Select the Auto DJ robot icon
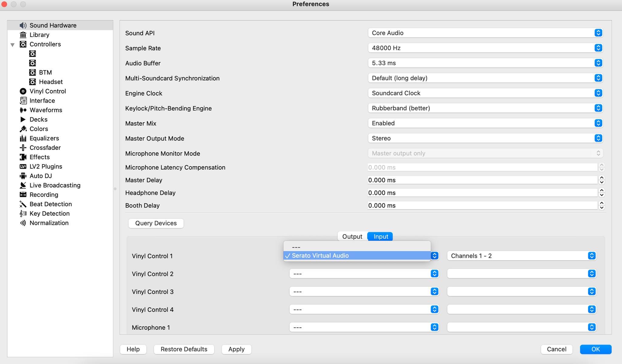This screenshot has width=622, height=364. tap(23, 176)
